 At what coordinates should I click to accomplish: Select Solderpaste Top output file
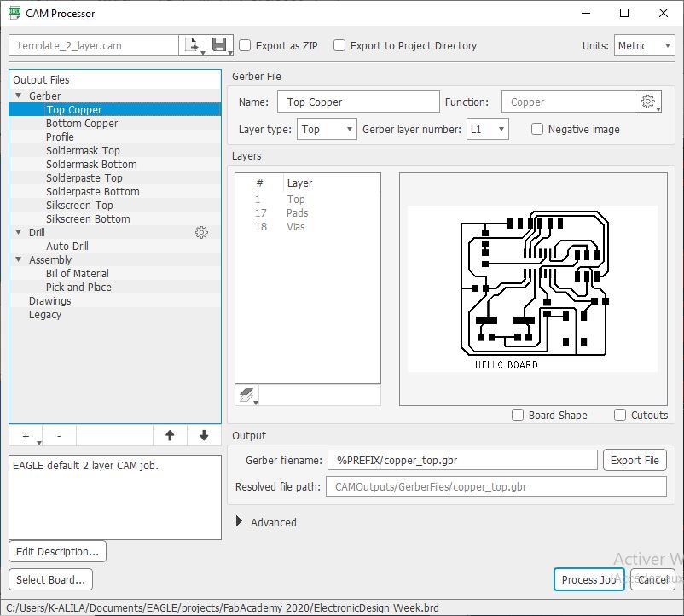point(115,178)
